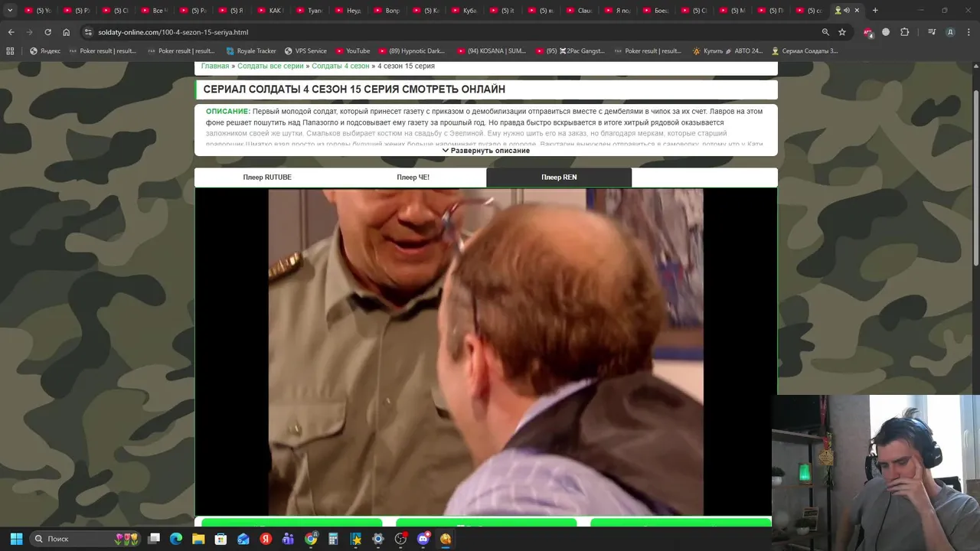Select the Плеер RUTUBE player tab
The height and width of the screenshot is (551, 980).
(267, 178)
